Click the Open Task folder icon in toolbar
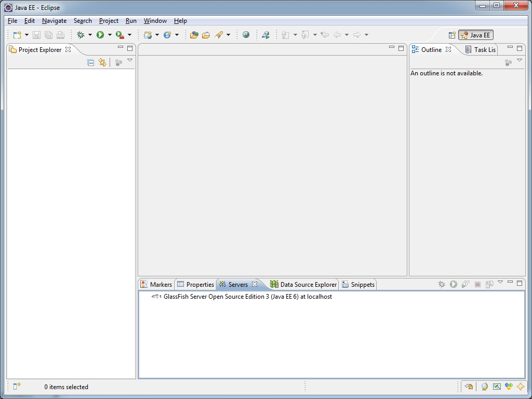The height and width of the screenshot is (399, 532). pyautogui.click(x=206, y=35)
